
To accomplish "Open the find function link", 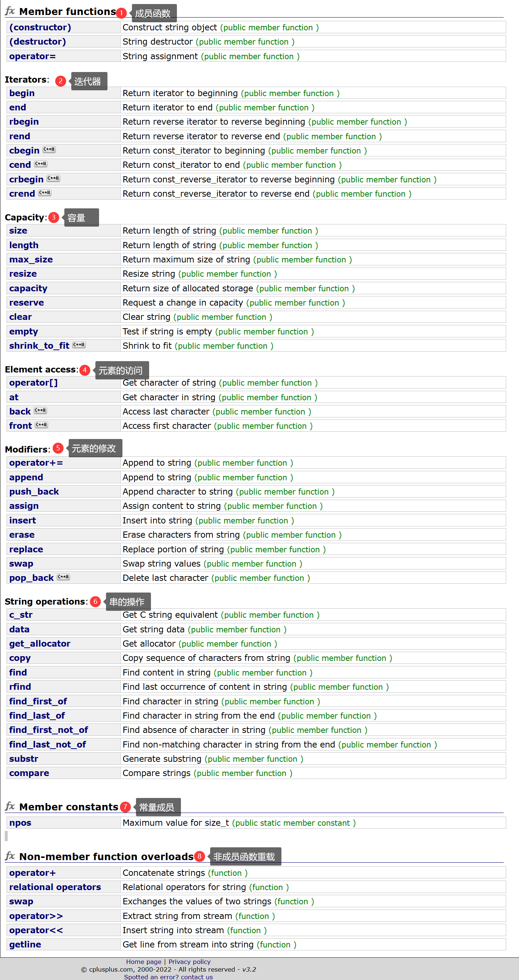I will 18,673.
